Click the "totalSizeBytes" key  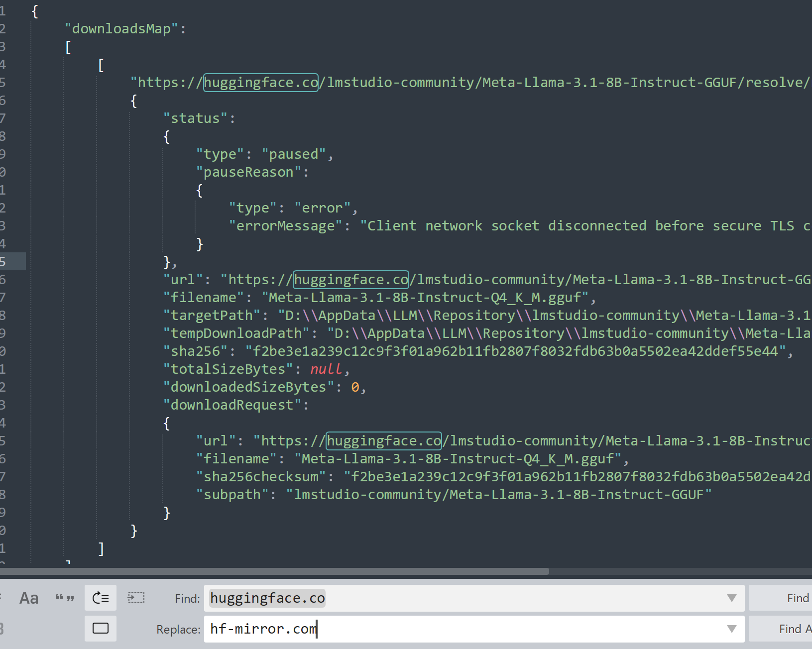pyautogui.click(x=229, y=369)
